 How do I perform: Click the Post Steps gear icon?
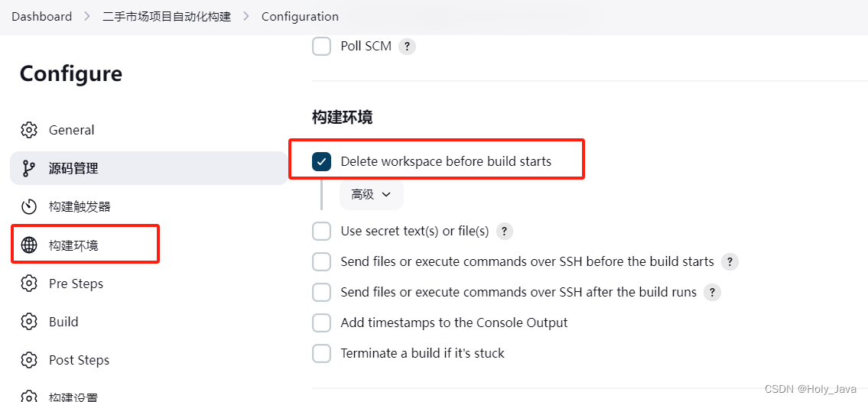29,360
